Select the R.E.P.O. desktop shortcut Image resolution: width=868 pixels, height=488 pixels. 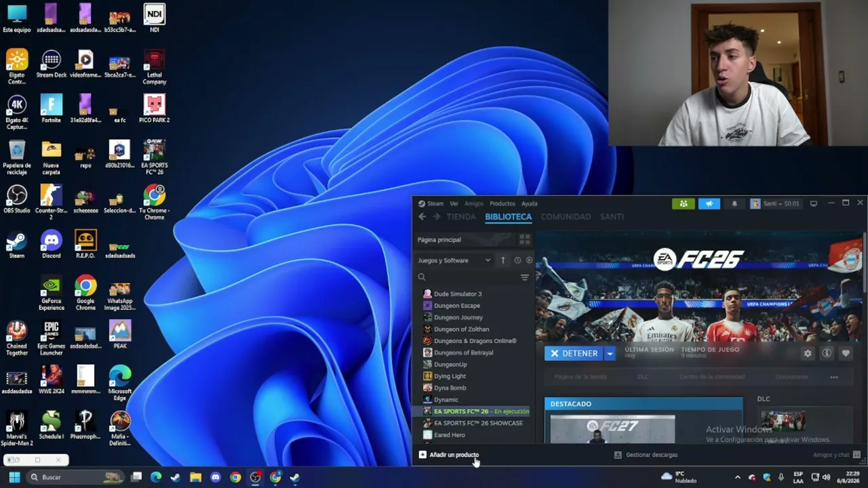click(85, 245)
